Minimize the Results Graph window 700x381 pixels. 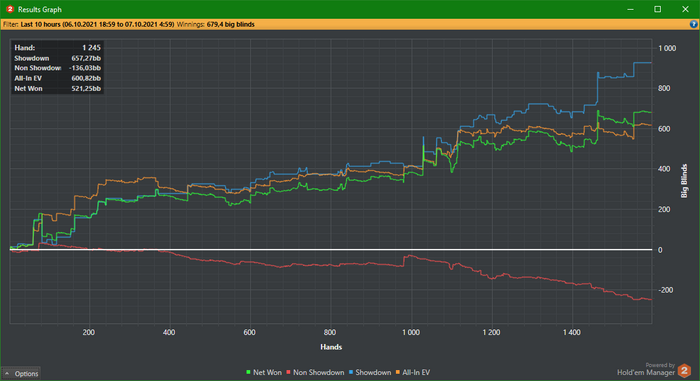(630, 9)
